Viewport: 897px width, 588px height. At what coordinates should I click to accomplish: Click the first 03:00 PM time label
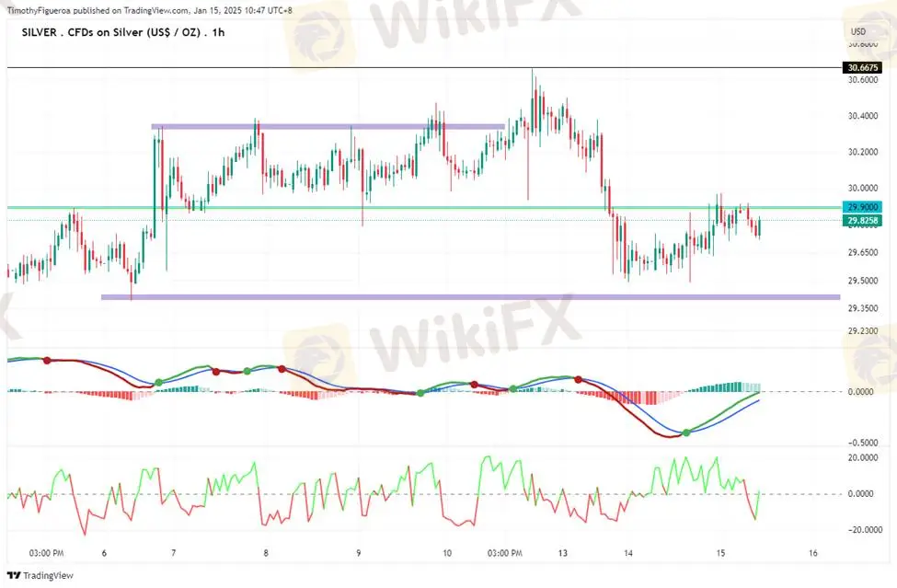tap(46, 553)
